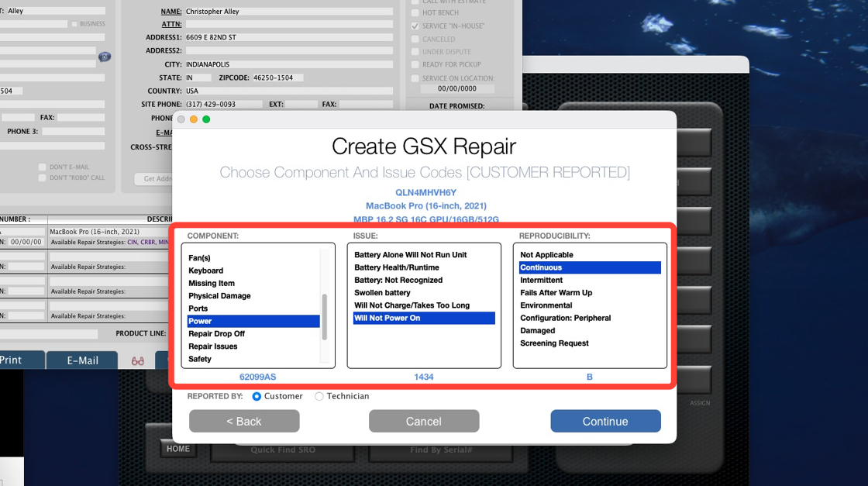Pick Fails After Warm Up reproducibility
Image resolution: width=868 pixels, height=486 pixels.
pyautogui.click(x=590, y=293)
